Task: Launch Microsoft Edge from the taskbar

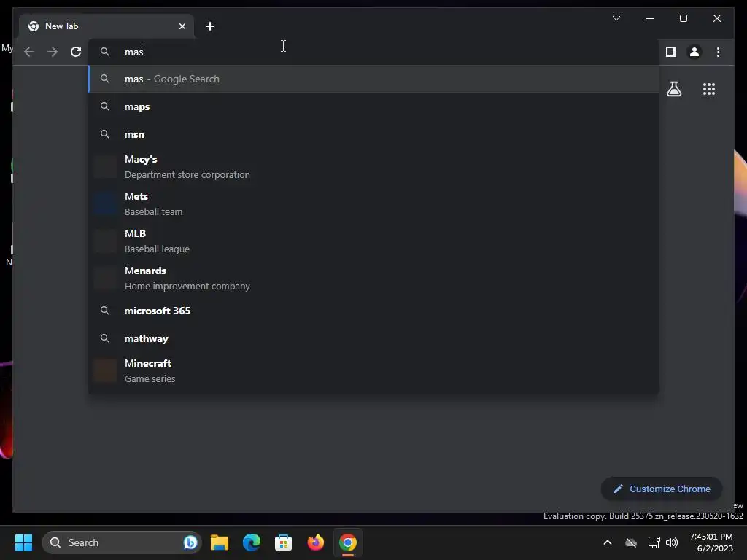Action: [x=252, y=542]
